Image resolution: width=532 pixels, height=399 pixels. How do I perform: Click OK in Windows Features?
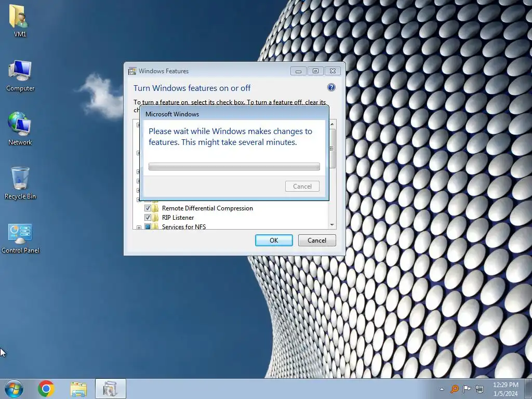274,240
